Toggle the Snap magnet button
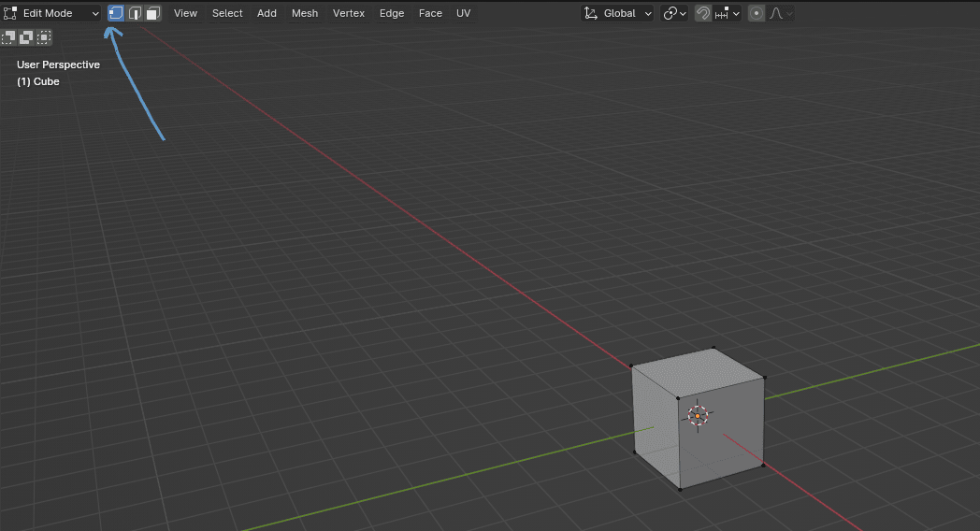 [x=702, y=13]
